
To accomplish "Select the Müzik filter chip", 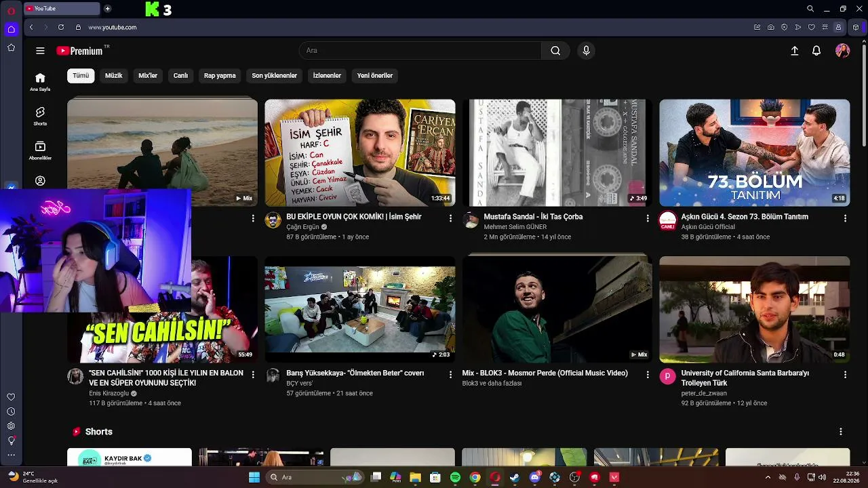I will point(114,76).
